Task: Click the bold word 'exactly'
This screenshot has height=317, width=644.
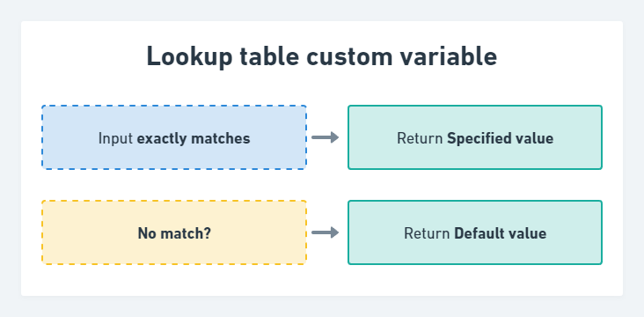Action: pyautogui.click(x=162, y=139)
